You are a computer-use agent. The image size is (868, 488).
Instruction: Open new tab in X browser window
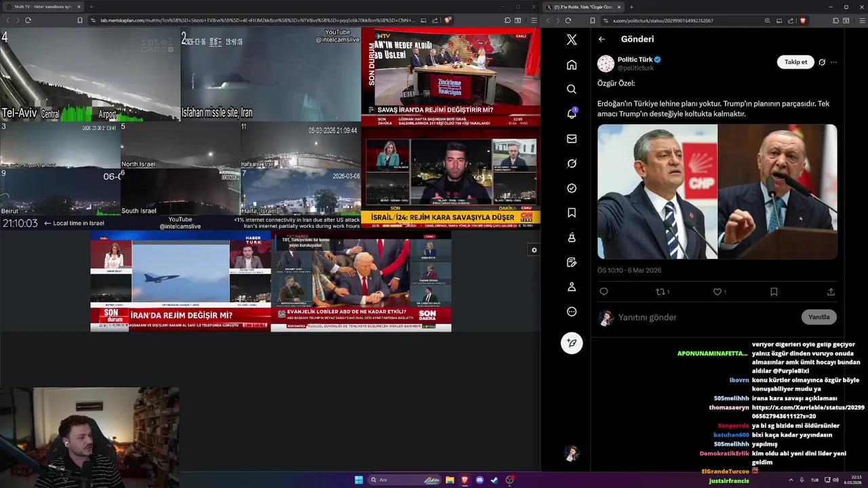[631, 7]
